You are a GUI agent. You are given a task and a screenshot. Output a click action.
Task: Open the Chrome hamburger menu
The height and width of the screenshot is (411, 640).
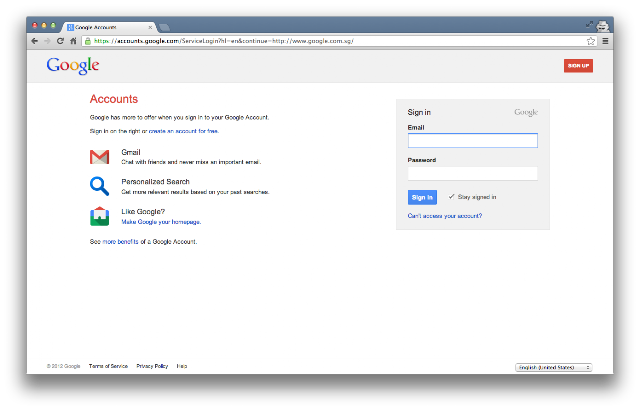tap(605, 41)
